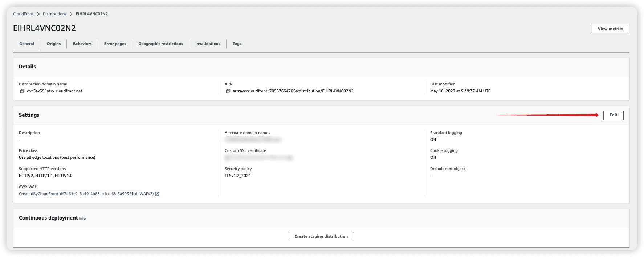The width and height of the screenshot is (644, 257).
Task: Open the Error pages tab
Action: pos(115,44)
